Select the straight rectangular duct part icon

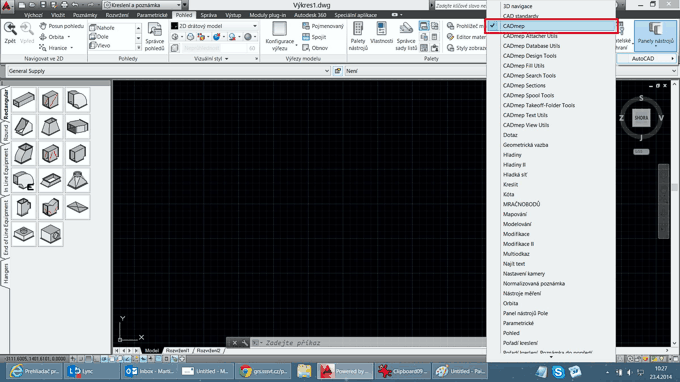[x=24, y=100]
